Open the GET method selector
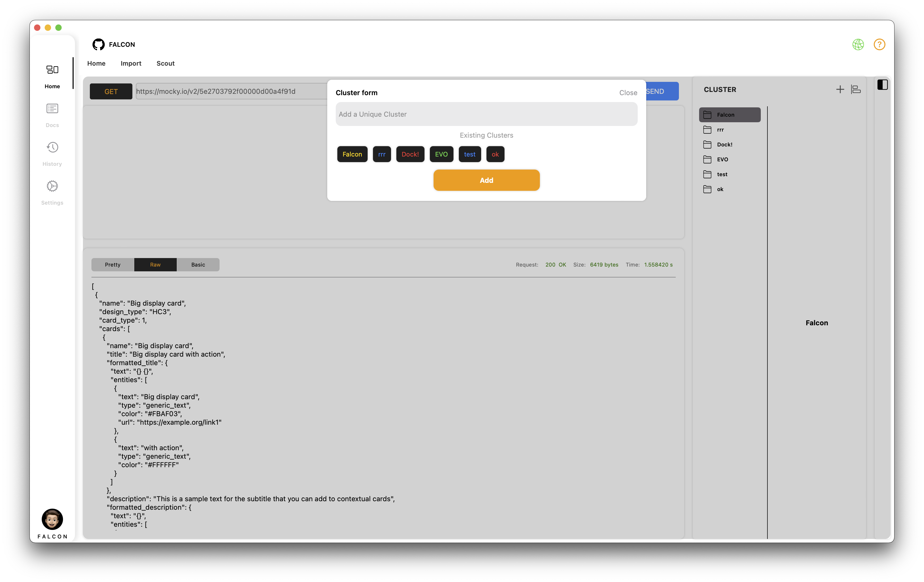 pyautogui.click(x=111, y=91)
